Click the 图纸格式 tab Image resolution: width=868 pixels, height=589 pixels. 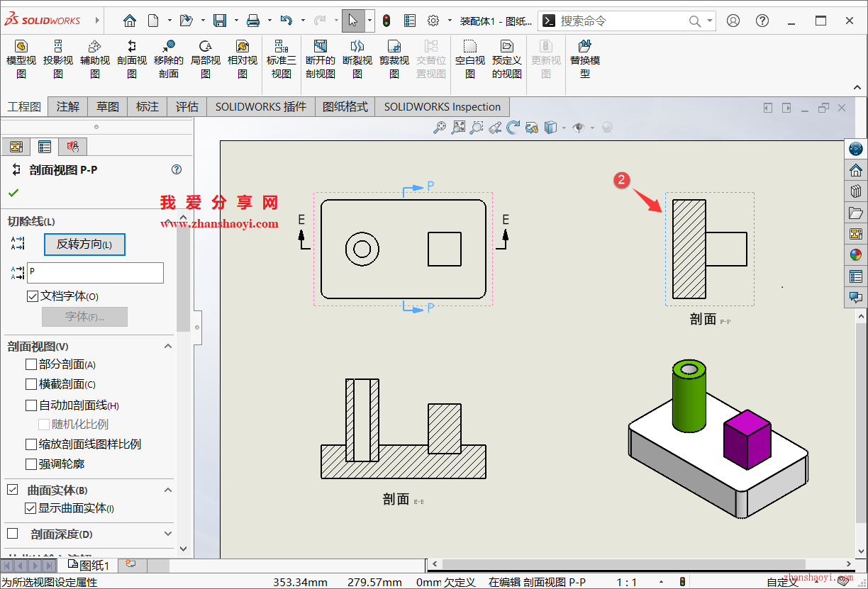pos(345,107)
